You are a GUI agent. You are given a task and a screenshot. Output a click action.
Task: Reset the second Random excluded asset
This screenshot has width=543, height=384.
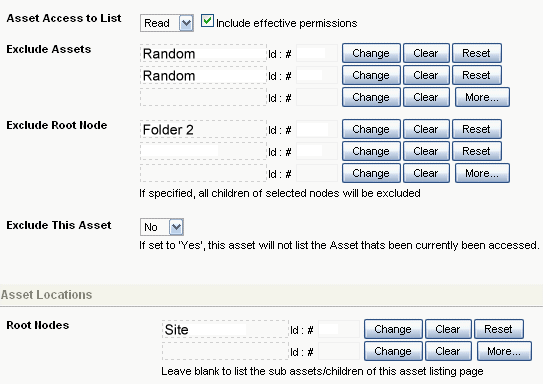(477, 75)
